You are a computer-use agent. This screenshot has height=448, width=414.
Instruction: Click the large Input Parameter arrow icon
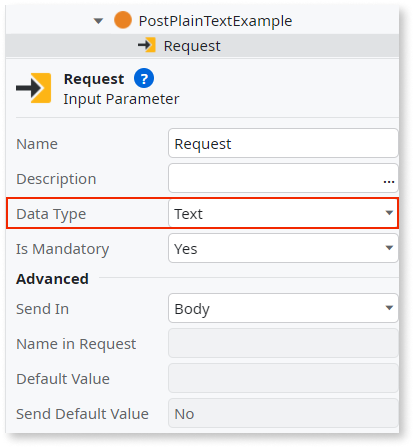34,88
